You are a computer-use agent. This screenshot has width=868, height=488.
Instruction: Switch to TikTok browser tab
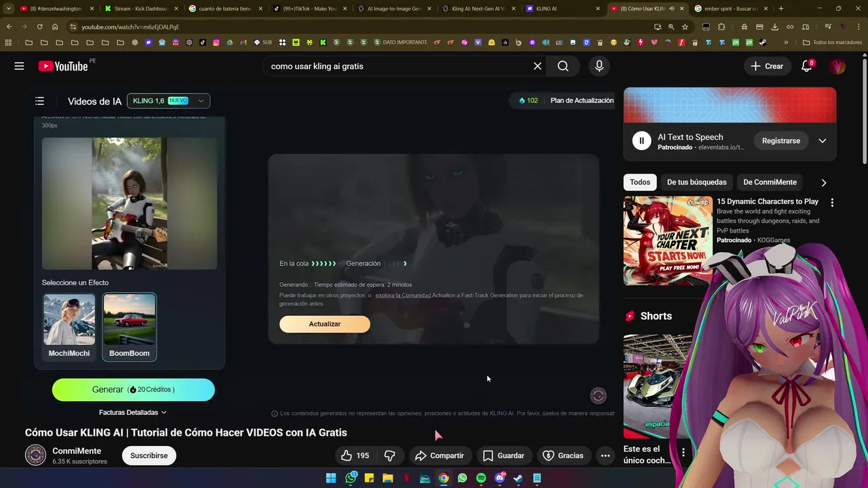click(x=310, y=8)
